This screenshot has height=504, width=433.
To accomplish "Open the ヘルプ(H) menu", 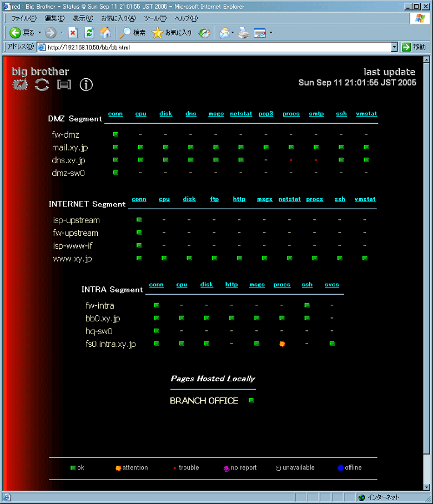I will (x=186, y=18).
